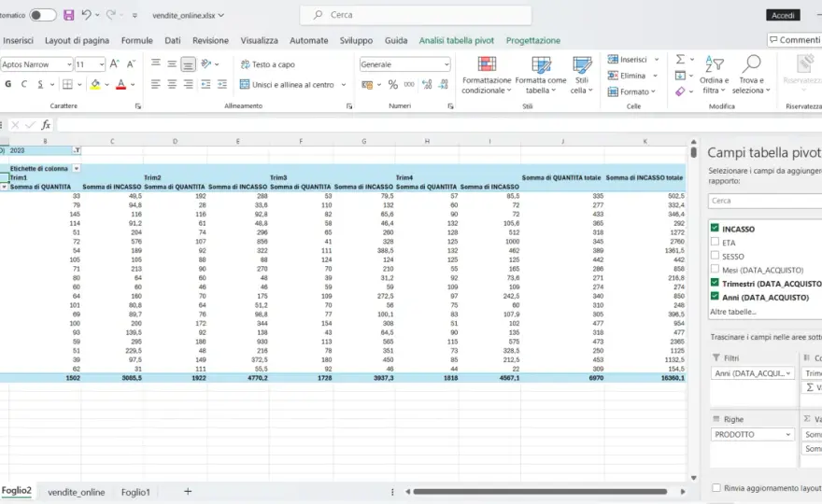822x504 pixels.
Task: Open the Commenti button
Action: coord(794,40)
